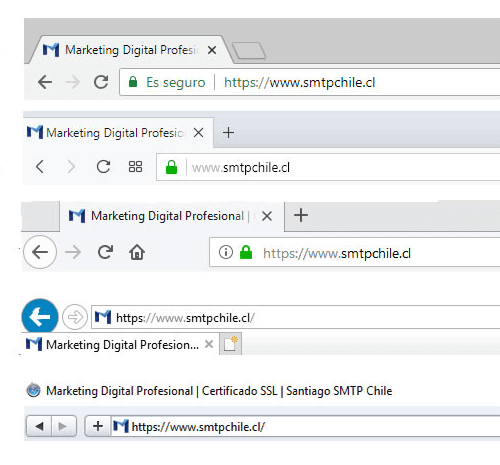This screenshot has height=465, width=500.
Task: Reload the page in the Chrome browser
Action: [101, 82]
